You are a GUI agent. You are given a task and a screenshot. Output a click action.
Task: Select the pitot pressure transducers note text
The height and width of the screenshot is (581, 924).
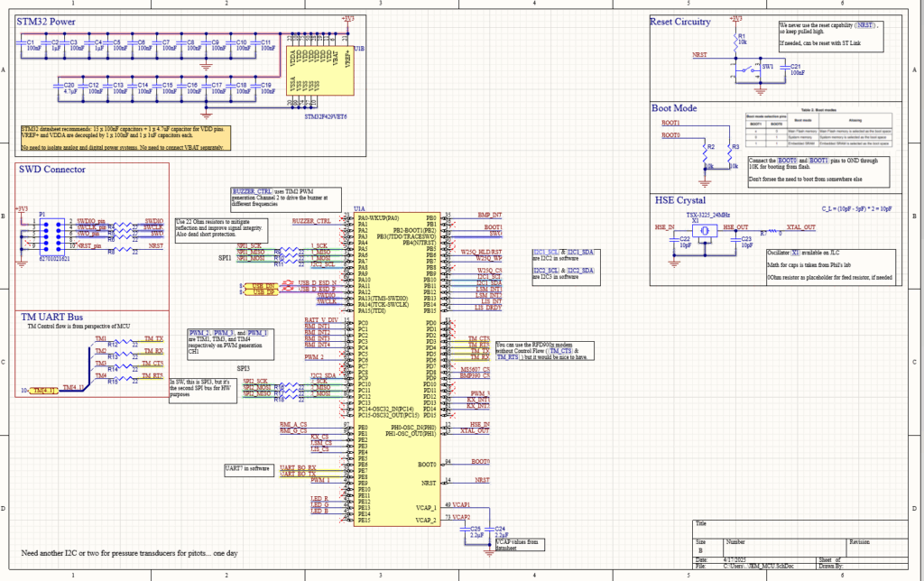pos(118,551)
